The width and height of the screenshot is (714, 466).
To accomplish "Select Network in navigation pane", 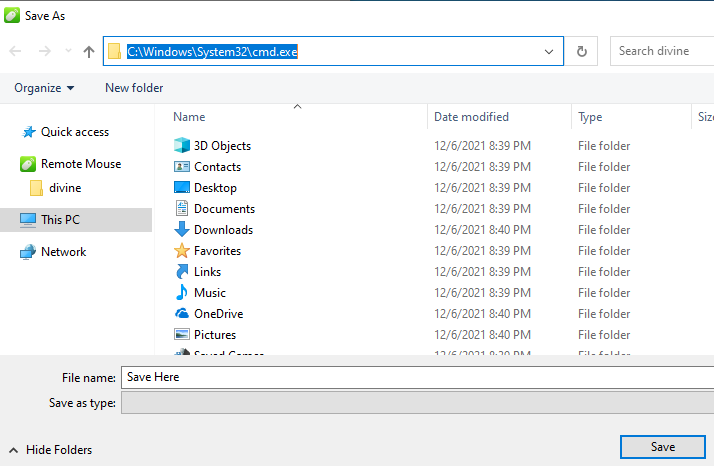I will click(x=64, y=252).
